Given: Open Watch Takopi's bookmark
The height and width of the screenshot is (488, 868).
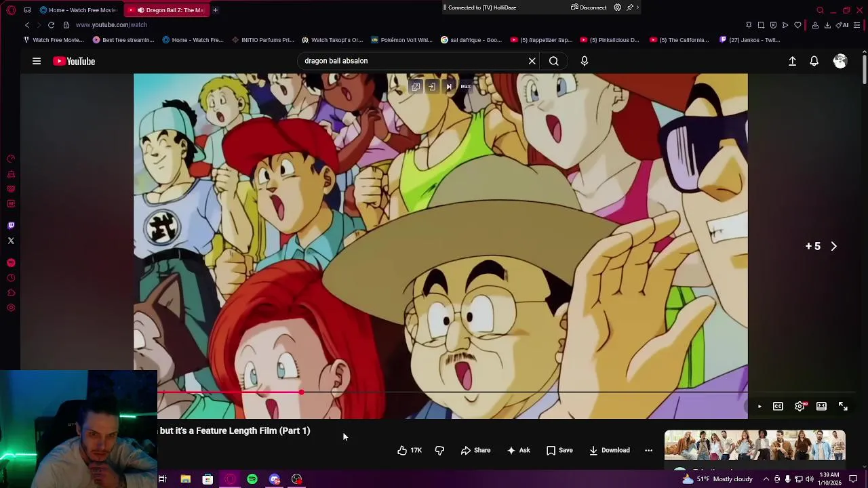Looking at the screenshot, I should coord(332,40).
